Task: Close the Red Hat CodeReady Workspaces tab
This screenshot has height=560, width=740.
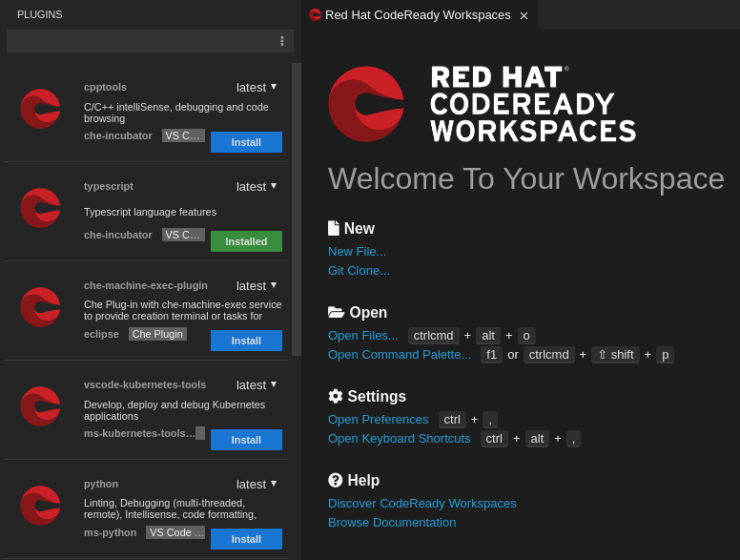Action: click(524, 15)
